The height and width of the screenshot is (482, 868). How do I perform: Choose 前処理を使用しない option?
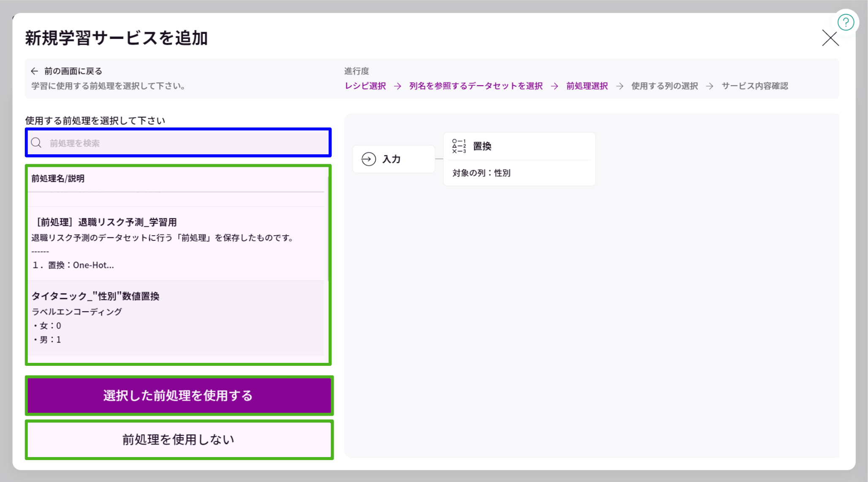tap(177, 439)
